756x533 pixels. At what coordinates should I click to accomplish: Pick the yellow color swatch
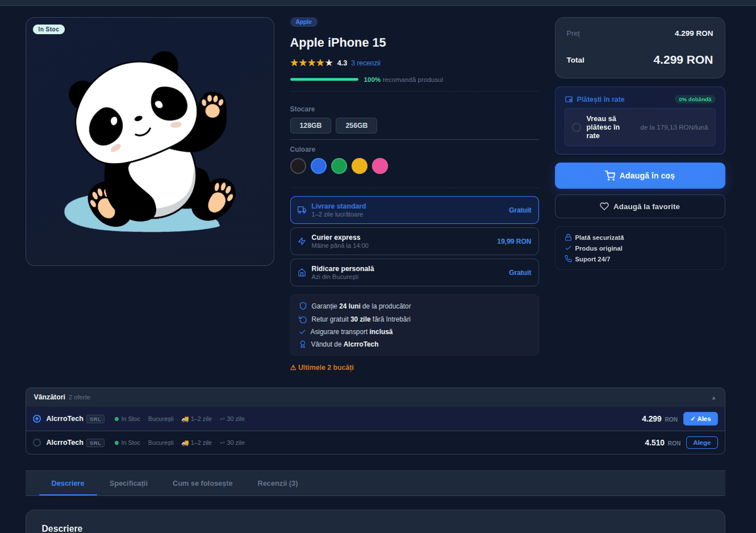pos(359,166)
